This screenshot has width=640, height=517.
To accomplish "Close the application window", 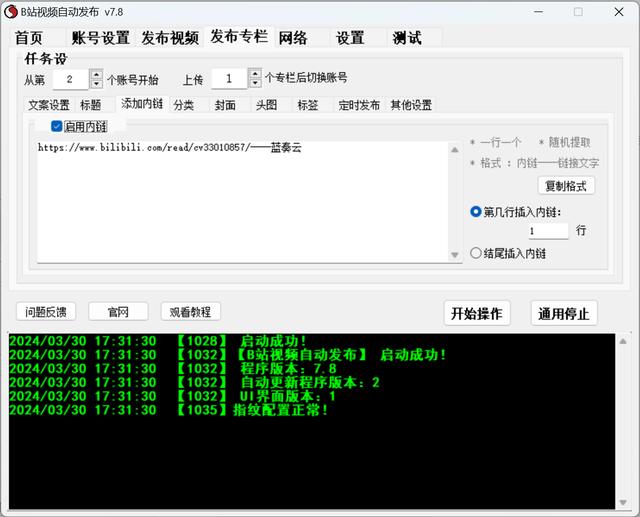I will point(619,12).
